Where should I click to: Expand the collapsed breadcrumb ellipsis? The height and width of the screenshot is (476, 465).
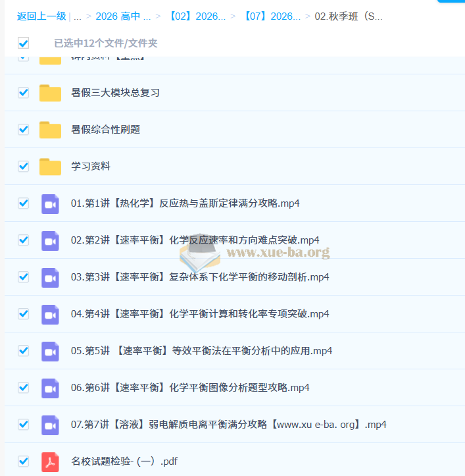pos(78,16)
